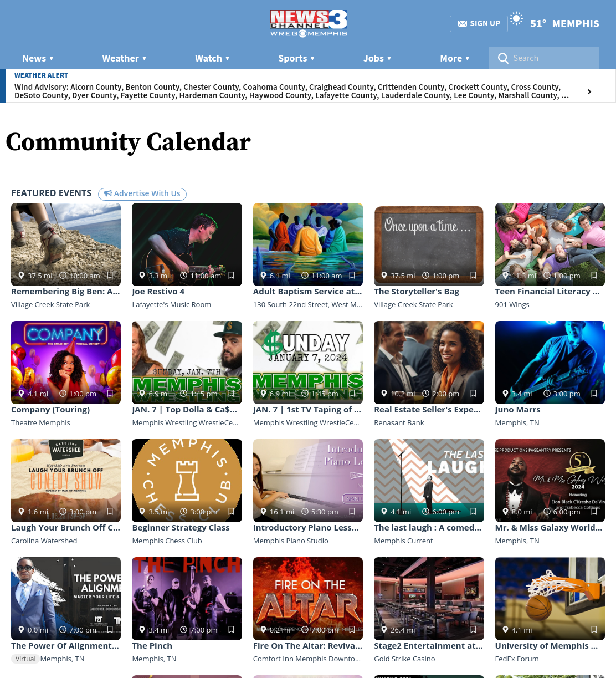Open The Pinch event title
The height and width of the screenshot is (678, 616).
click(x=152, y=646)
